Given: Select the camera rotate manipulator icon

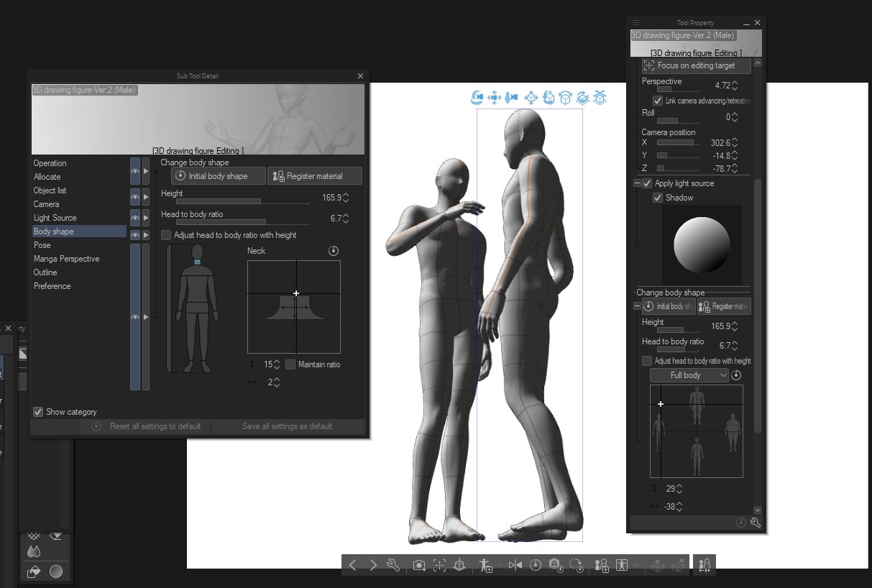Looking at the screenshot, I should (x=477, y=97).
